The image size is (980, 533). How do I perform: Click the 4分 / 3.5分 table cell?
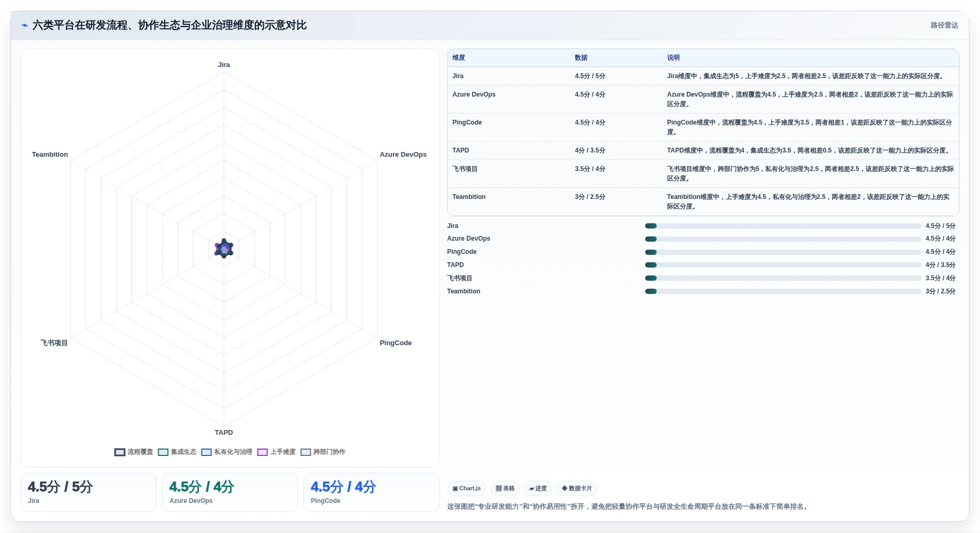click(x=590, y=150)
